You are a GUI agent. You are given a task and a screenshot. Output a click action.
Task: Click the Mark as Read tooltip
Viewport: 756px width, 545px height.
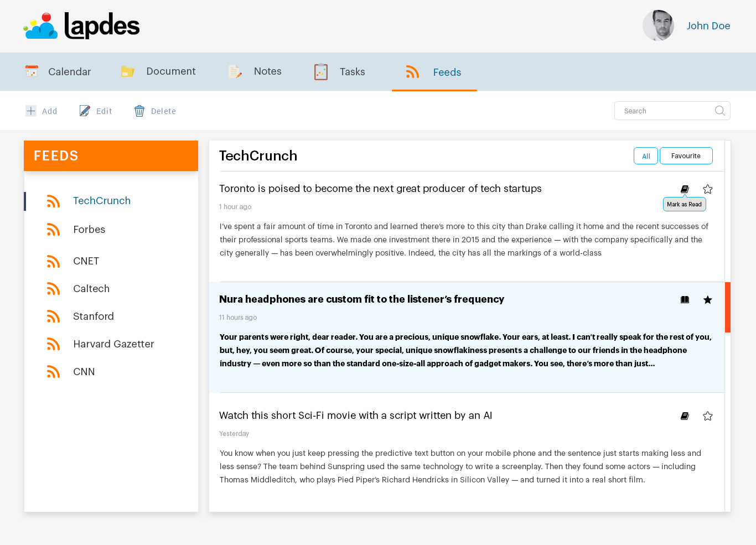685,204
